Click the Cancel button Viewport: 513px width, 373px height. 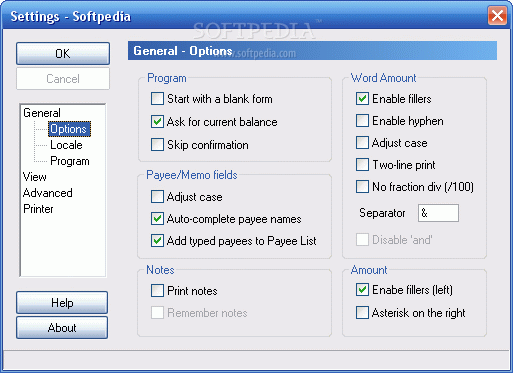[63, 79]
